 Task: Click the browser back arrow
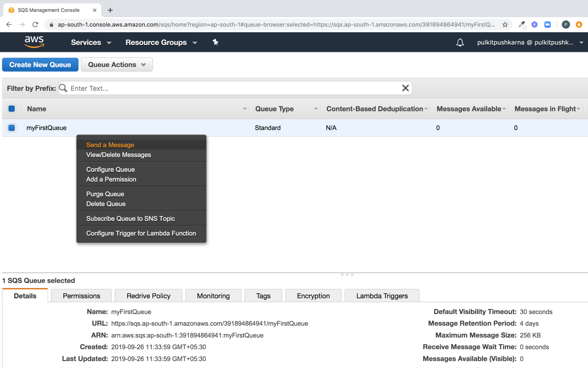(x=9, y=25)
